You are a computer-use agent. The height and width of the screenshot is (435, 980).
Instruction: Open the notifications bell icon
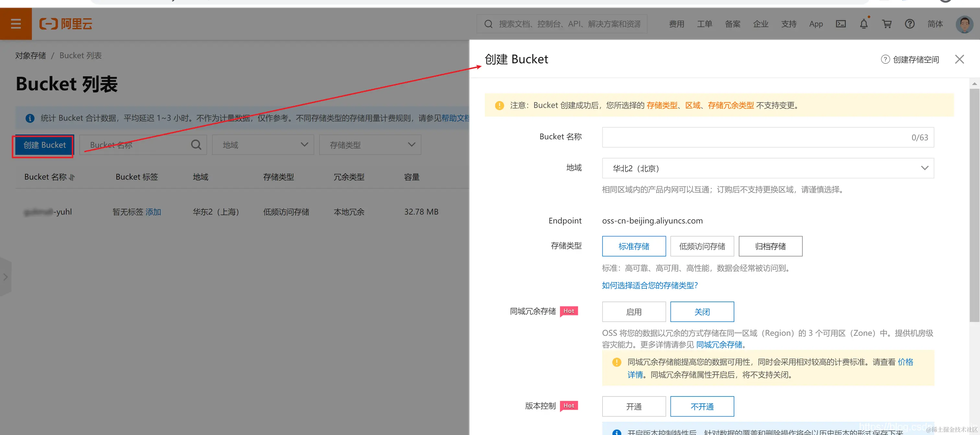pyautogui.click(x=864, y=24)
